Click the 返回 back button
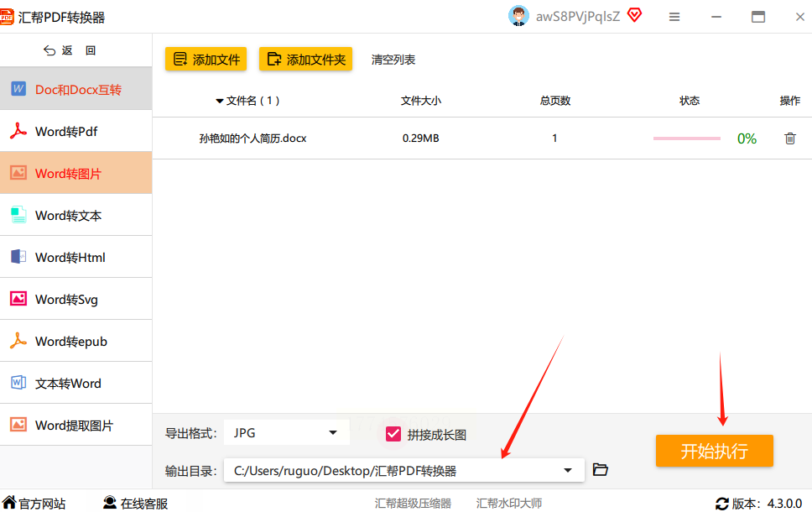Screen dimensions: 812x512 coord(70,50)
